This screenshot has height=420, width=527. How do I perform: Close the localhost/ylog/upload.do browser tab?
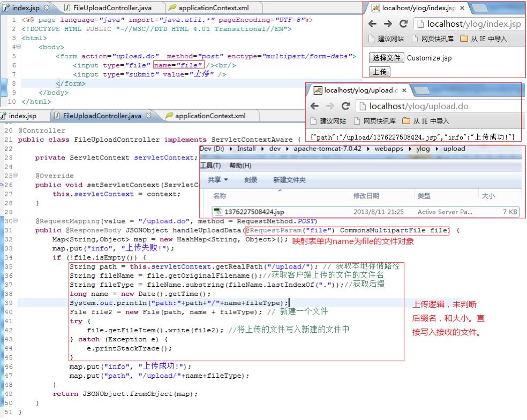[404, 90]
